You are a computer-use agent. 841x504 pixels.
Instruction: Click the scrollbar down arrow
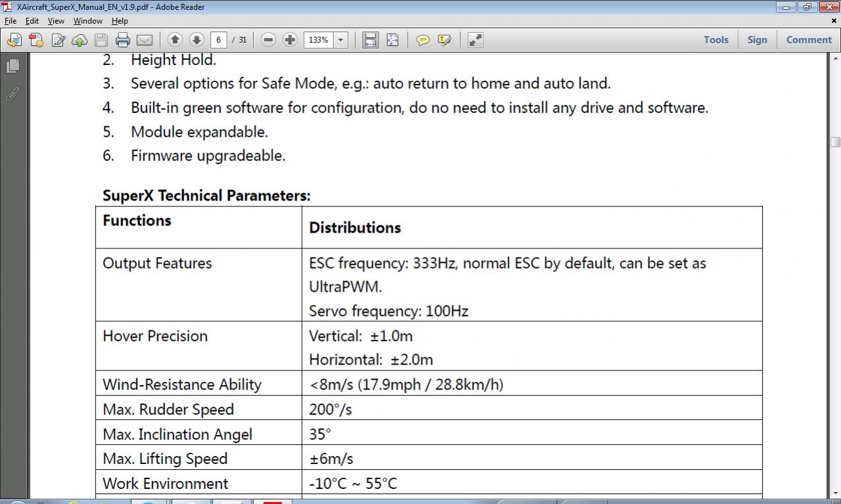pos(835,493)
